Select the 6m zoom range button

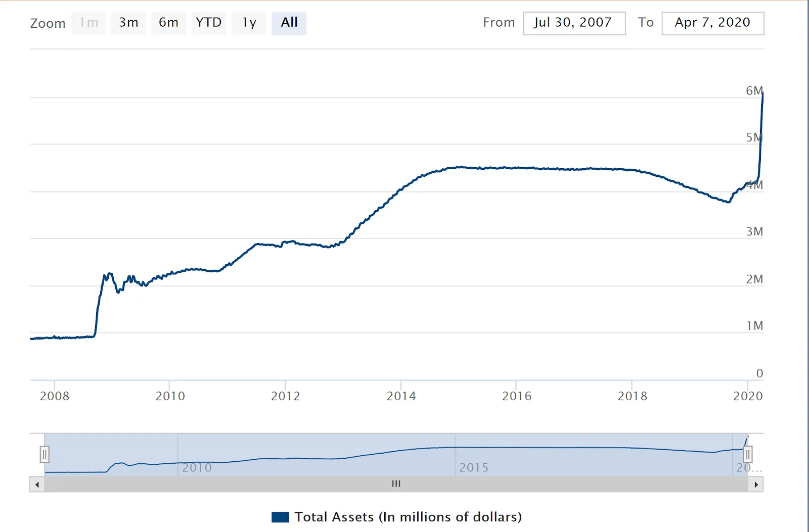click(168, 23)
